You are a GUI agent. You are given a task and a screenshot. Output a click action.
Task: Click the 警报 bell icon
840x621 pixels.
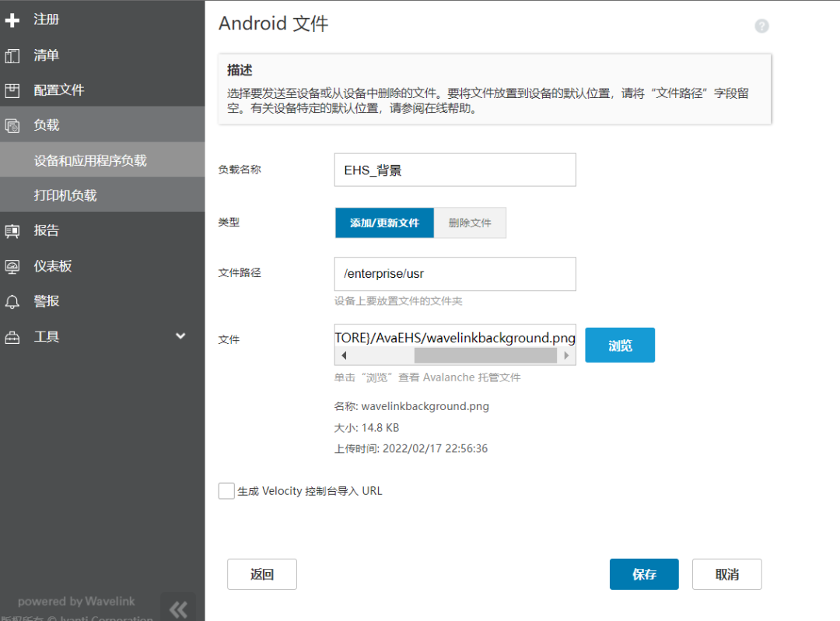(12, 301)
